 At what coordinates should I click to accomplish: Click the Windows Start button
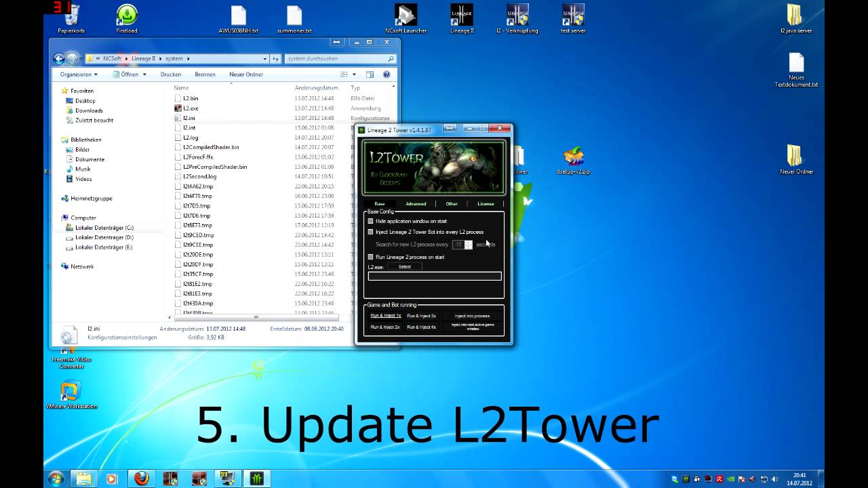click(56, 479)
